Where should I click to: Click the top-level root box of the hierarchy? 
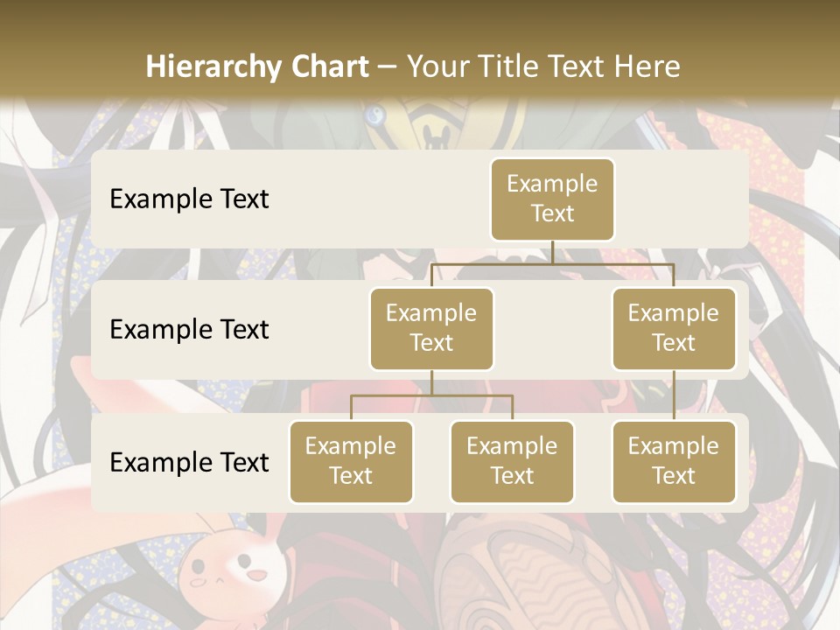pyautogui.click(x=552, y=199)
